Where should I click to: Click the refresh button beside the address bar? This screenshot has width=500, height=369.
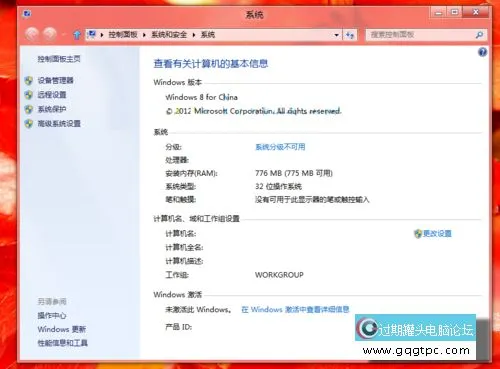[x=349, y=35]
